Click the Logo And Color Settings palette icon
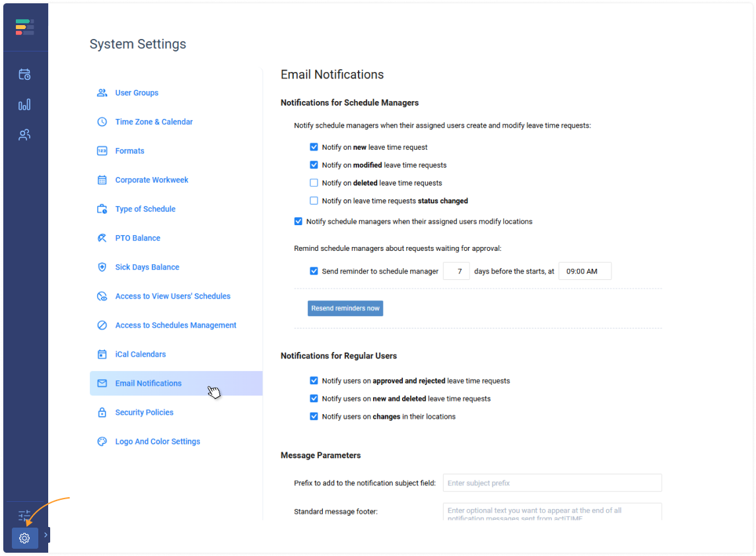The image size is (756, 556). tap(102, 442)
